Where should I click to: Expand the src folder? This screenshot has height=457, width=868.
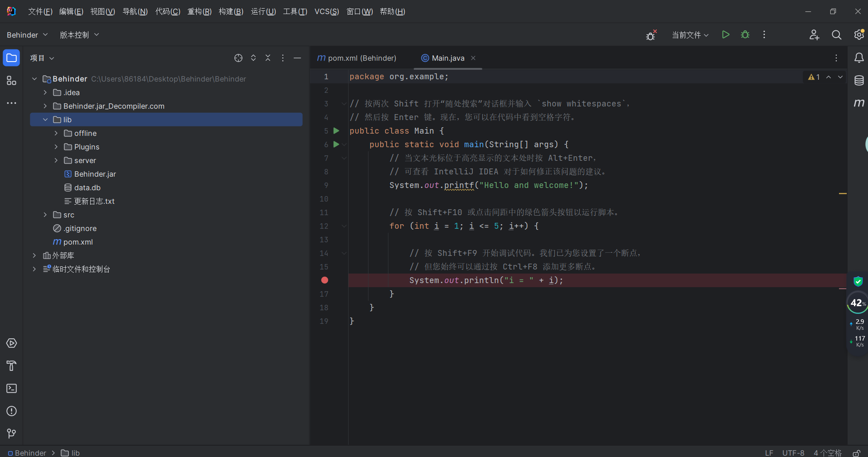45,215
